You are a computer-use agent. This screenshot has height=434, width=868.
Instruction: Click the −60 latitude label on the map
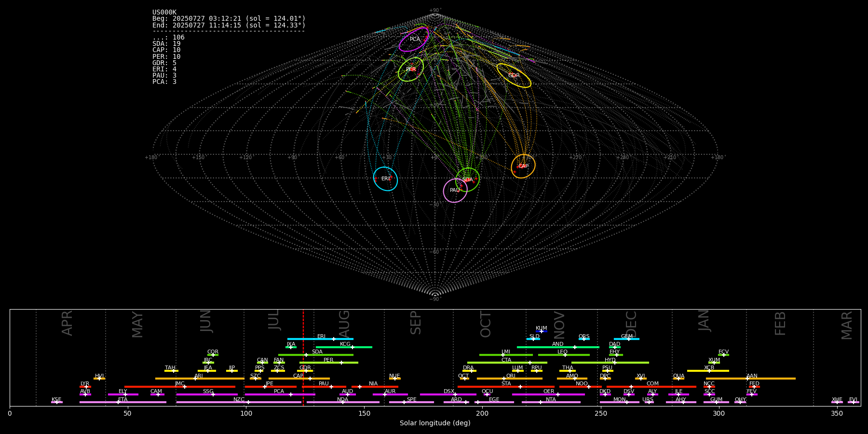434,252
